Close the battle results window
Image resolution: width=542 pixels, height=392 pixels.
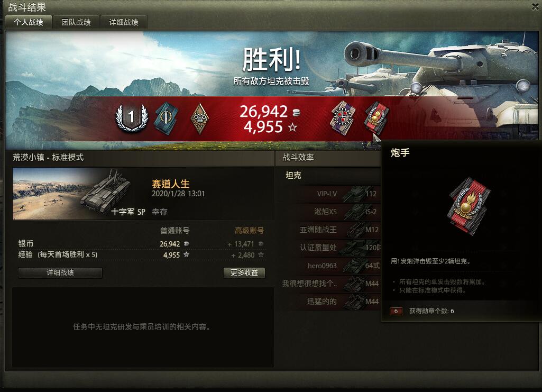pyautogui.click(x=536, y=6)
